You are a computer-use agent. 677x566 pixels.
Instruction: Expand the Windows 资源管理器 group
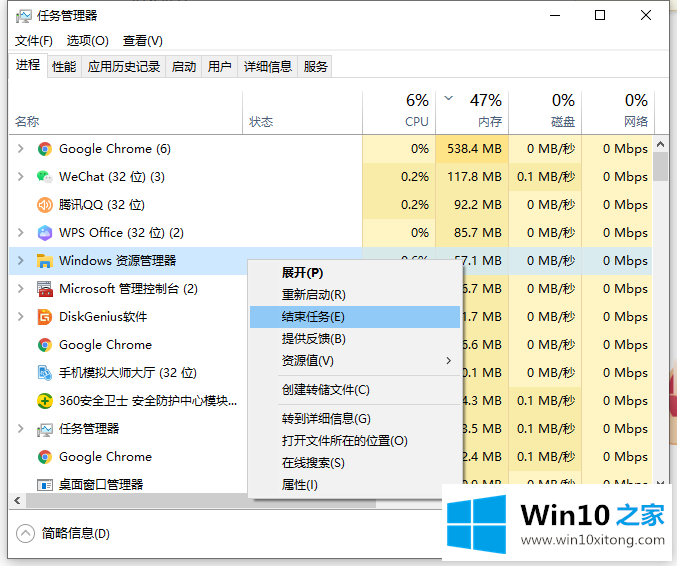click(x=20, y=261)
